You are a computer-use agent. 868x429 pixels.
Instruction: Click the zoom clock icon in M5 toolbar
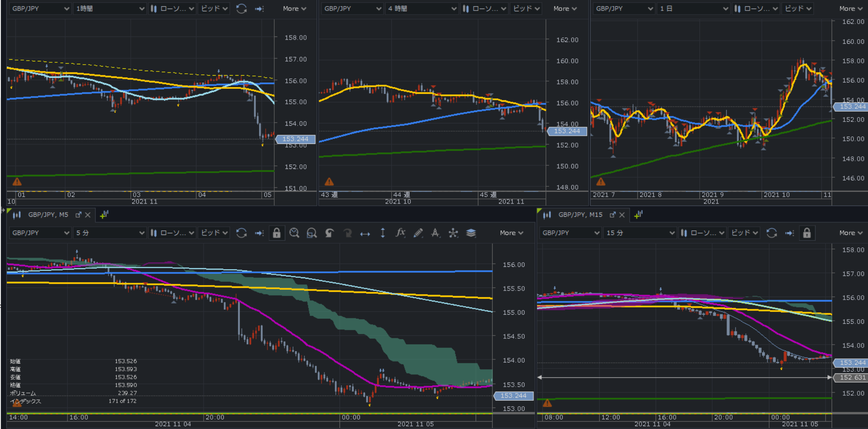click(294, 233)
